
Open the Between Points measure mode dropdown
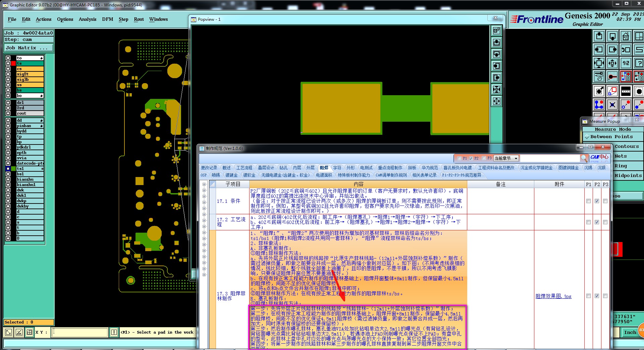[x=611, y=137]
